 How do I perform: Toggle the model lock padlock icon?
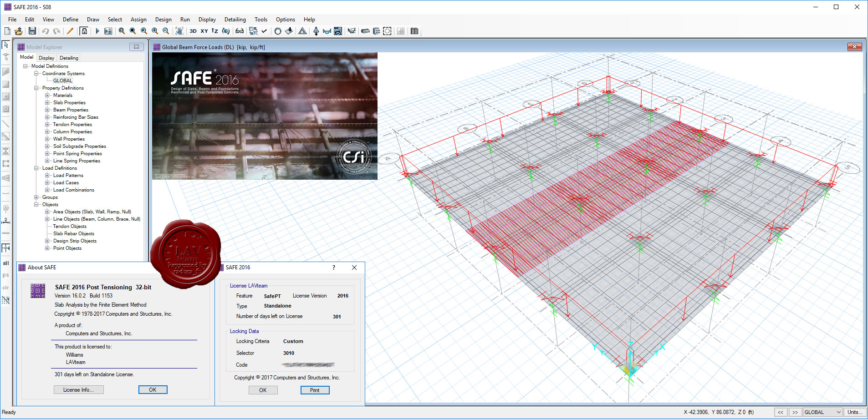(84, 31)
